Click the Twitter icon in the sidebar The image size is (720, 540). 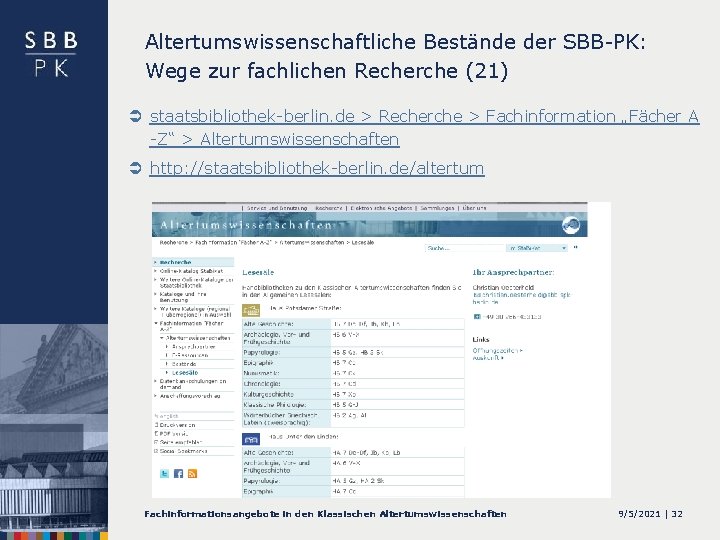tap(164, 473)
